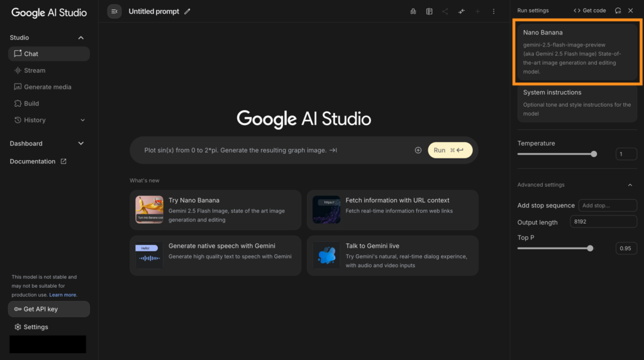Image resolution: width=644 pixels, height=360 pixels.
Task: Click the Dashboard label
Action: tap(26, 143)
